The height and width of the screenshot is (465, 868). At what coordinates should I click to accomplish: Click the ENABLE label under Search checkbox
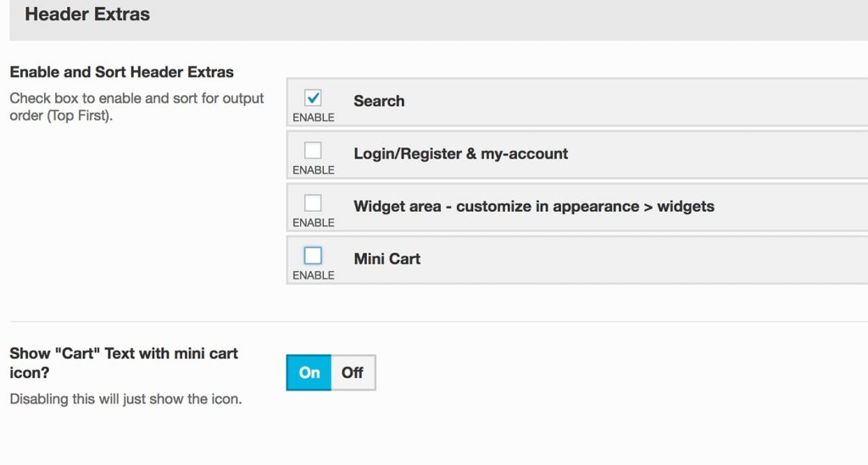point(314,118)
